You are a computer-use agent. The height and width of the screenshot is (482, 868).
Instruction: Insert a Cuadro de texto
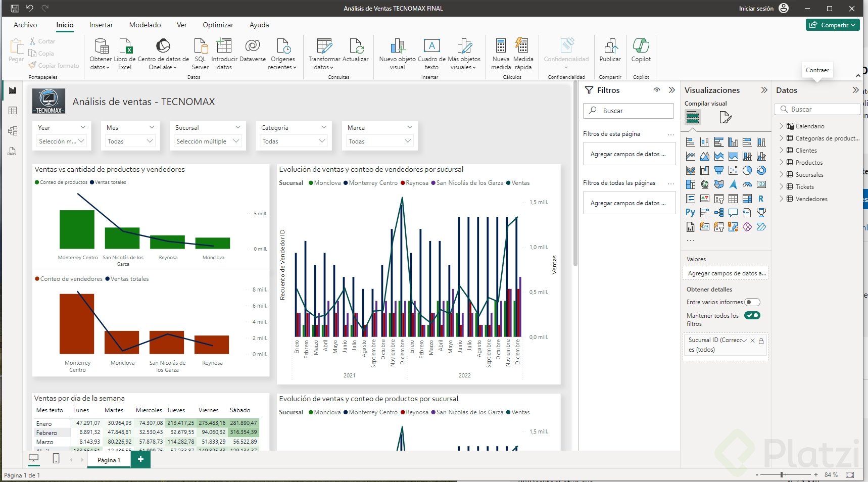431,47
